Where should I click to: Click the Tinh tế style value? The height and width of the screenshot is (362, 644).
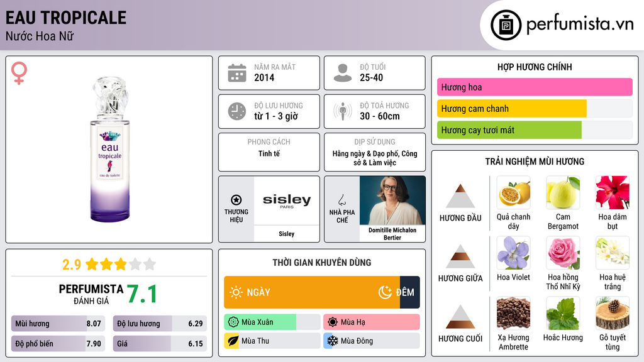point(269,153)
